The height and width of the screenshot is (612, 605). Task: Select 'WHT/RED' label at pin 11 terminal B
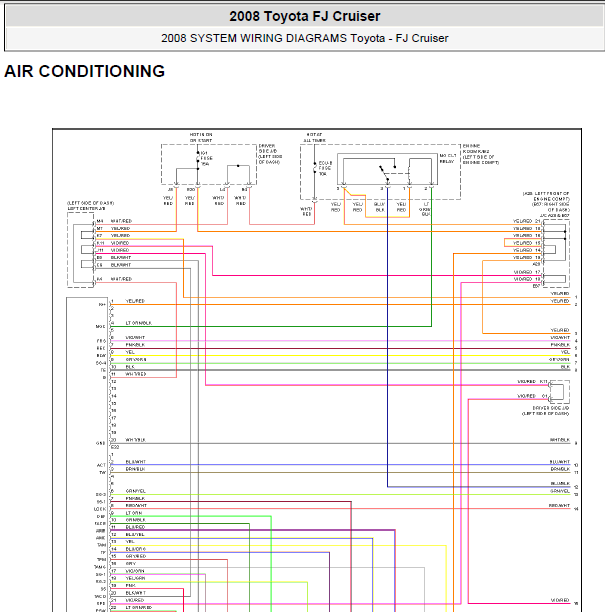tap(135, 374)
